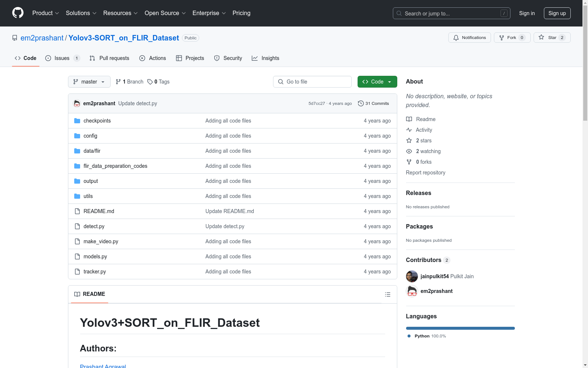Expand the Resources menu
This screenshot has height=368, width=588.
[x=121, y=13]
